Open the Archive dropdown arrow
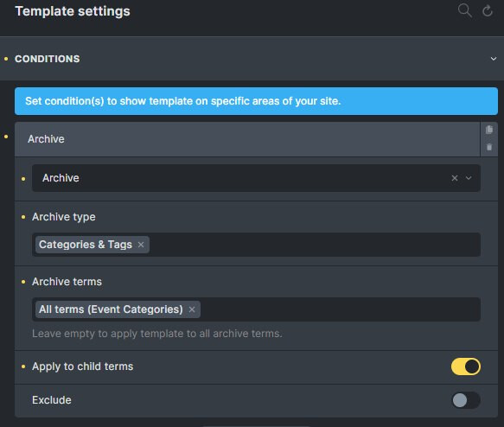This screenshot has width=504, height=427. point(469,178)
